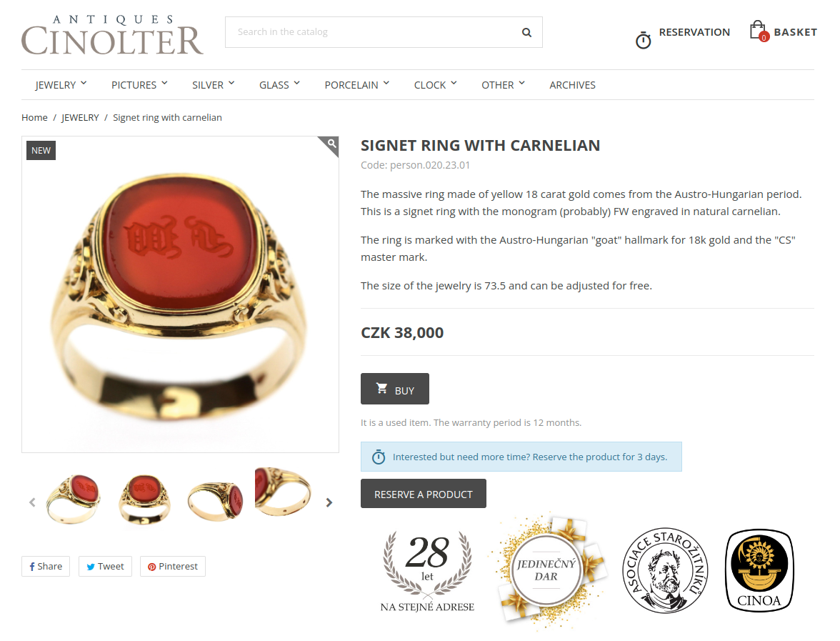Expand the JEWELRY menu
The image size is (840, 641).
[x=61, y=84]
